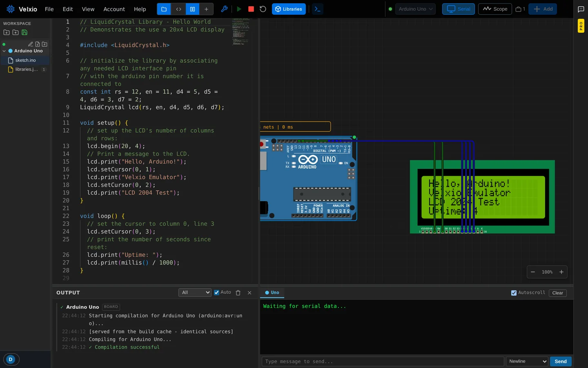Open the Scope view
Viewport: 588px width, 368px height.
[x=495, y=9]
